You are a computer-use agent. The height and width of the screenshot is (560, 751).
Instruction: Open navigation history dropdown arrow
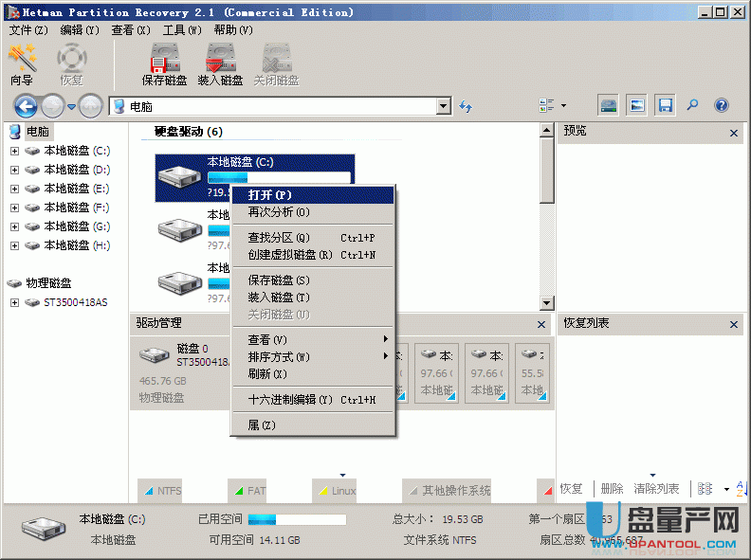71,107
